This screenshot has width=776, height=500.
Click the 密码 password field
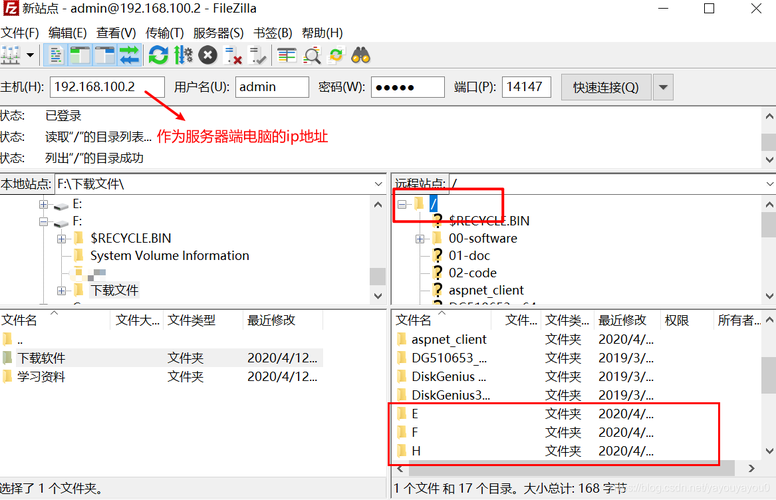pos(408,87)
